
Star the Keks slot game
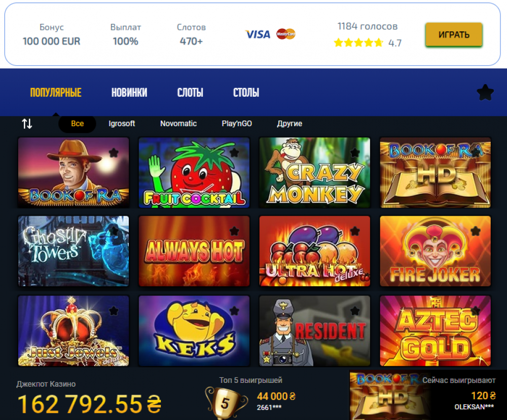[234, 311]
